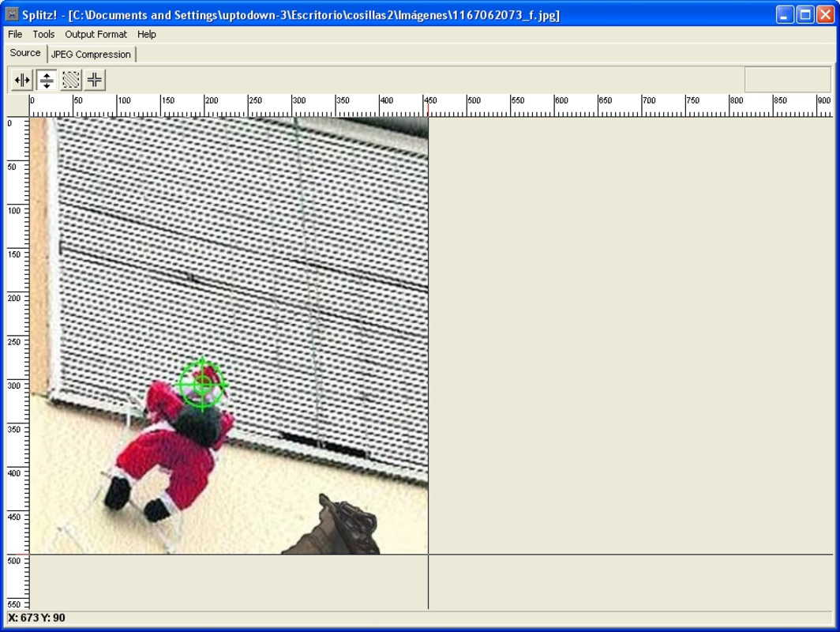Open the Output Format menu
Image resolution: width=840 pixels, height=632 pixels.
(x=96, y=34)
